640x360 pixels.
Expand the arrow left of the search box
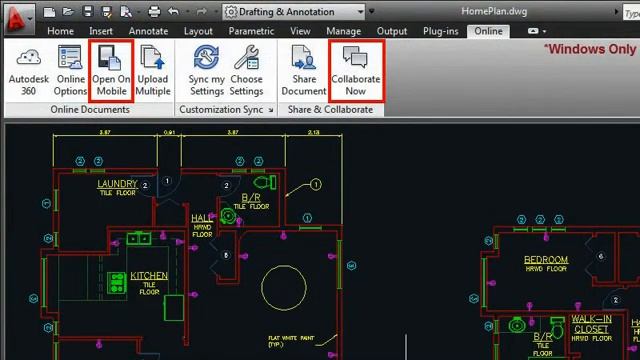[616, 12]
